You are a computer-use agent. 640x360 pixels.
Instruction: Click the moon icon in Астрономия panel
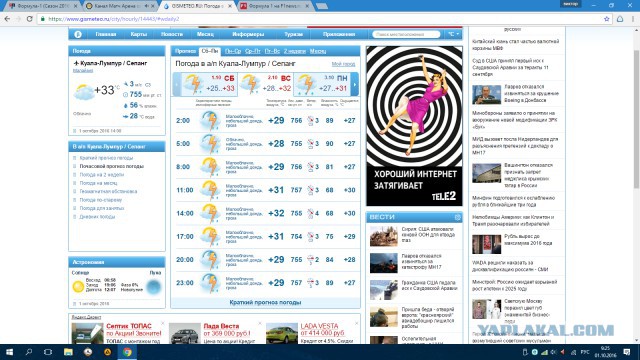click(x=154, y=287)
